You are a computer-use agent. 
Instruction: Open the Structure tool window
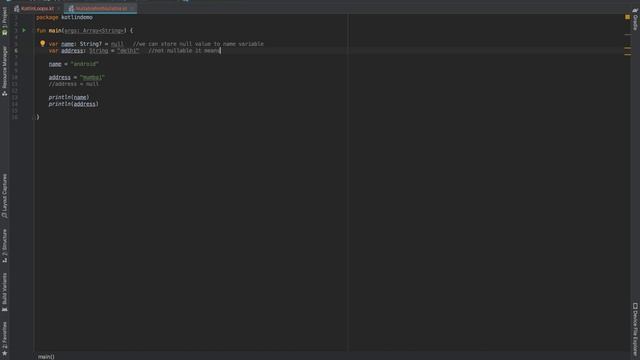coord(4,246)
